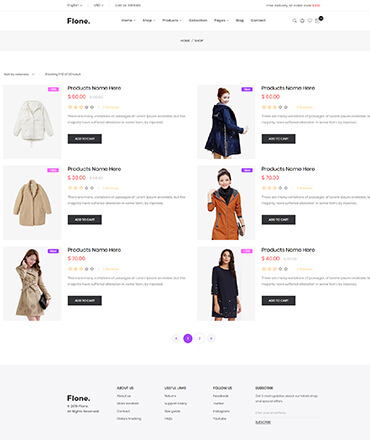
Task: Open Instagram footer link
Action: [x=221, y=411]
